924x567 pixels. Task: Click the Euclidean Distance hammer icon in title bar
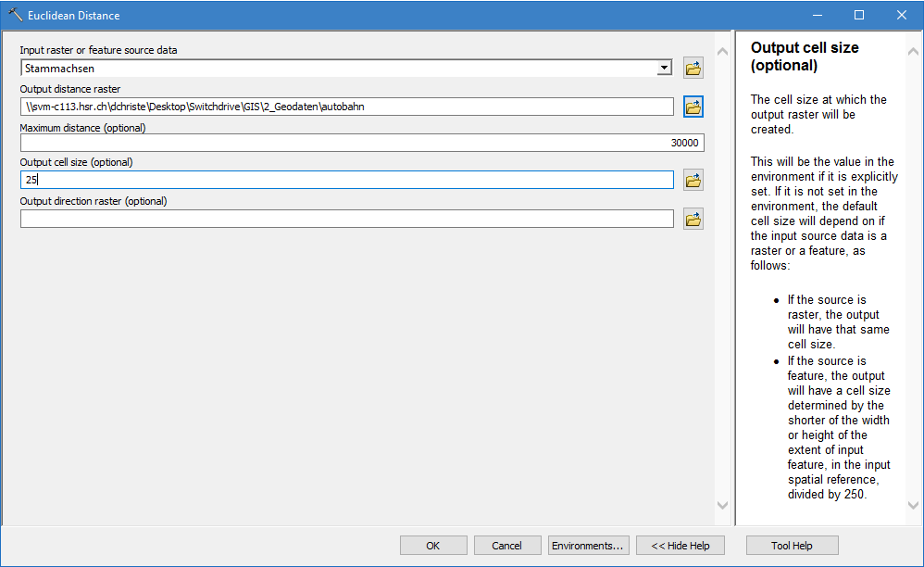tap(15, 16)
